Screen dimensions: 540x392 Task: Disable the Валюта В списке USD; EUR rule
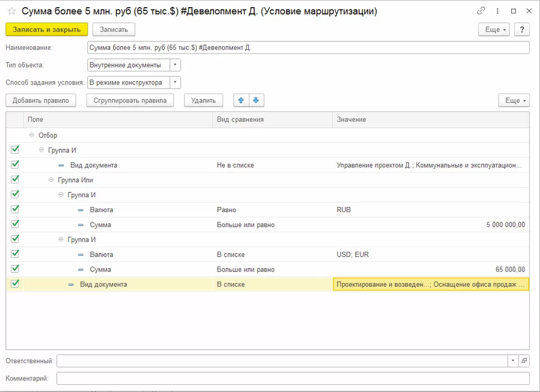[15, 254]
